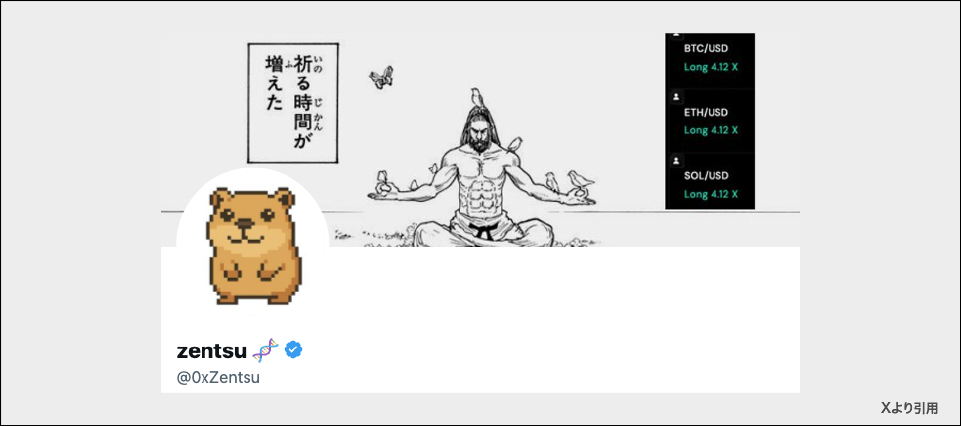Image resolution: width=961 pixels, height=426 pixels.
Task: Click the Japanese manga text panel
Action: tap(293, 103)
